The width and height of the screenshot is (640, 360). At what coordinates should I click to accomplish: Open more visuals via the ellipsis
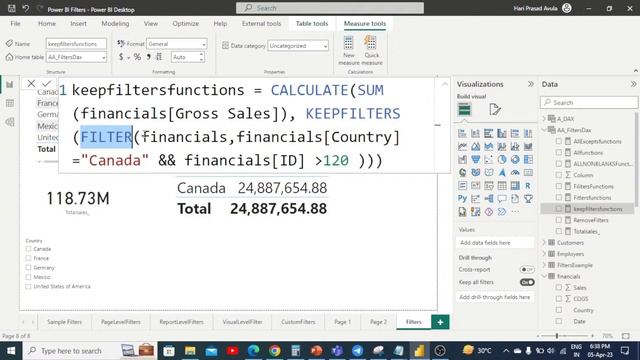click(x=515, y=212)
